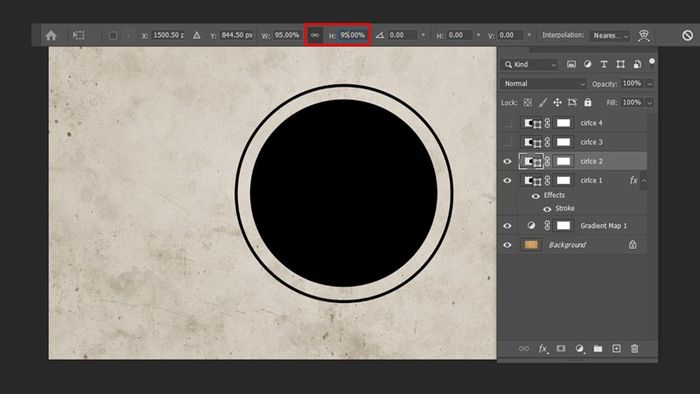Cancel the transform with the circle-slash icon

pyautogui.click(x=688, y=35)
